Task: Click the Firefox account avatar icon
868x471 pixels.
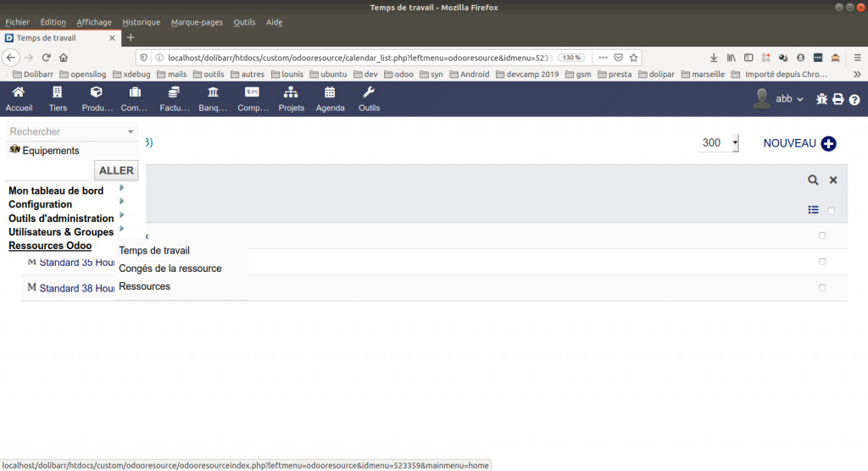Action: point(800,58)
